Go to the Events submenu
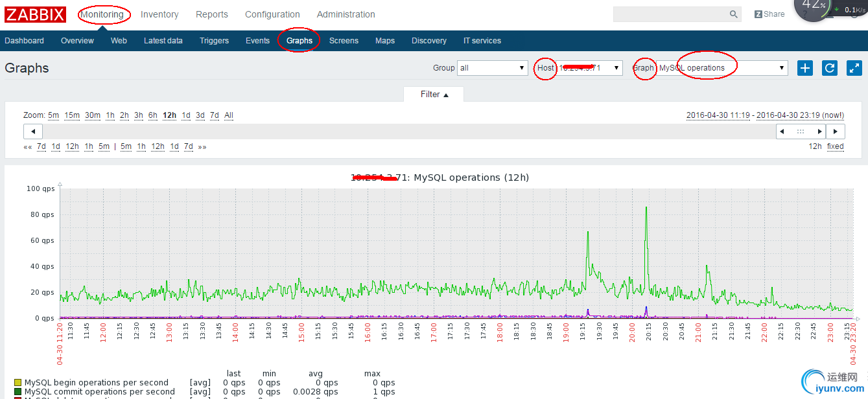Image resolution: width=868 pixels, height=399 pixels. click(257, 41)
